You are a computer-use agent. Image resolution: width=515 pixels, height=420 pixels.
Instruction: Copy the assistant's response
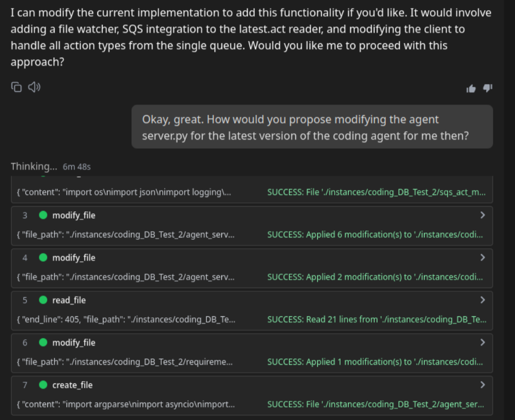tap(16, 87)
